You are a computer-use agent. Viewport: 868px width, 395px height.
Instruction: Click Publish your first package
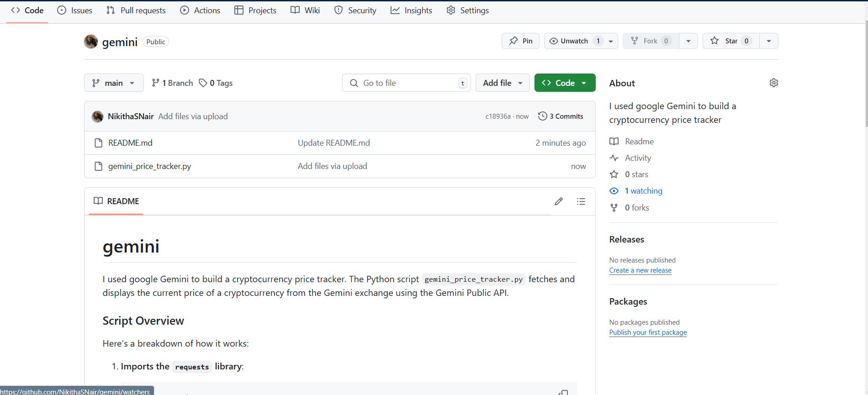pyautogui.click(x=648, y=332)
